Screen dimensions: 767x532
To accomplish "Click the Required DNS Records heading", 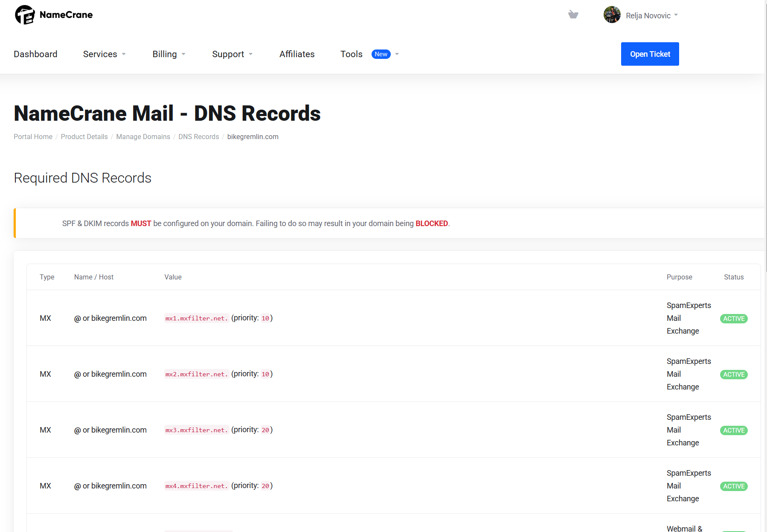I will pos(83,178).
